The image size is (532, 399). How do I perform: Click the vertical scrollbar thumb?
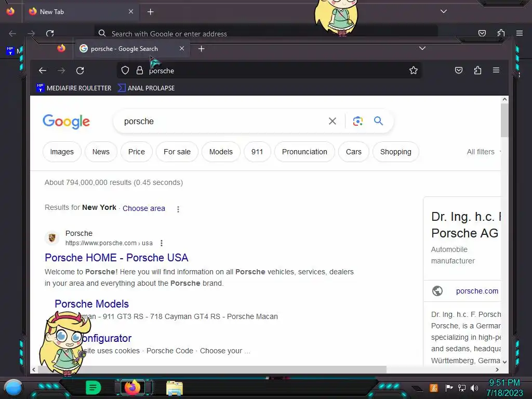(x=504, y=121)
